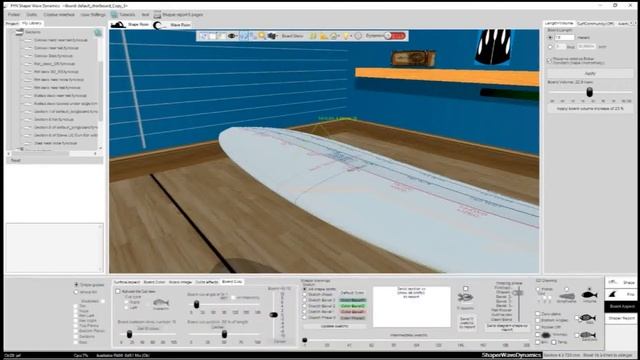Click the solid black fish icon in 3D Drawing

[589, 294]
